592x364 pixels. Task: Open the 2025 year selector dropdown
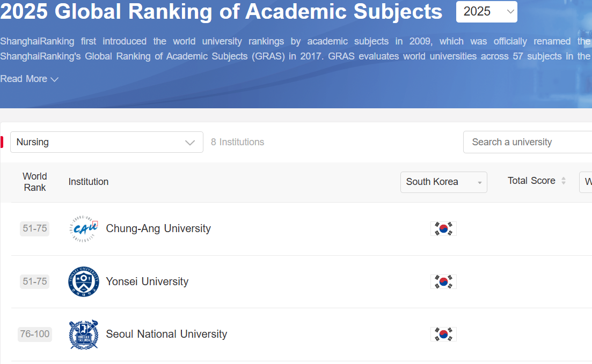click(486, 12)
